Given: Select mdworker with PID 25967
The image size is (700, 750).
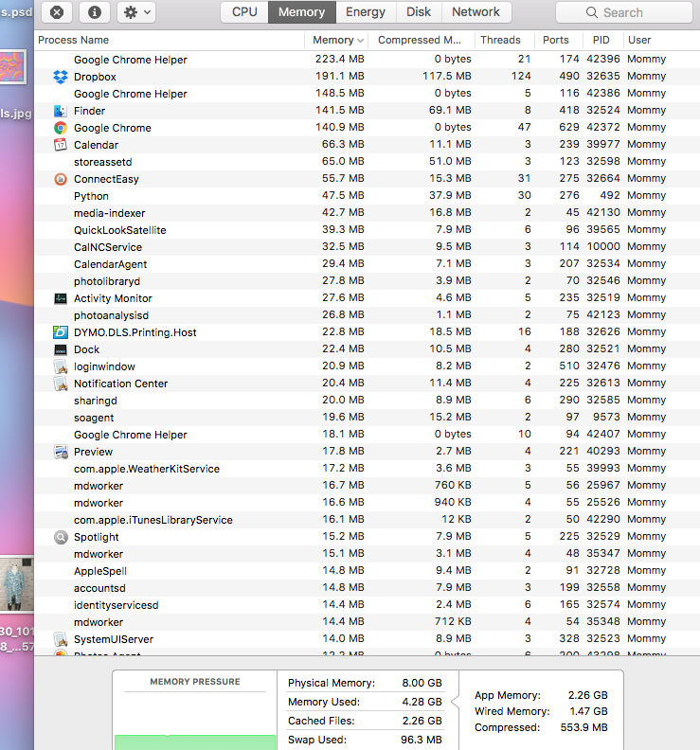Looking at the screenshot, I should (367, 486).
